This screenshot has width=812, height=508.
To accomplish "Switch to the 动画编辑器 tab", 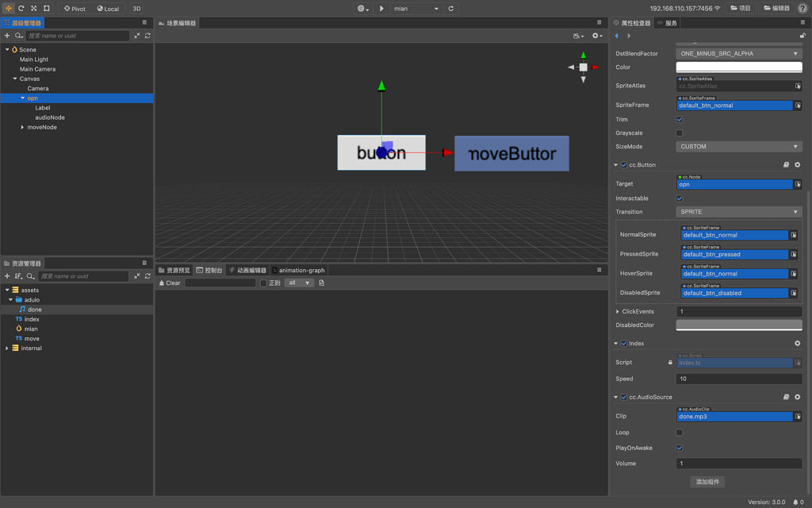I will (247, 270).
